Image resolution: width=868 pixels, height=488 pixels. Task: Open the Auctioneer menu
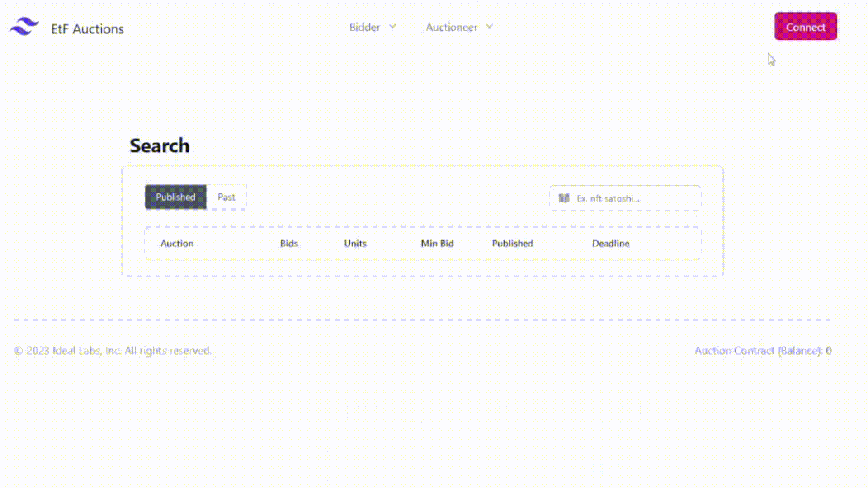[x=451, y=28]
